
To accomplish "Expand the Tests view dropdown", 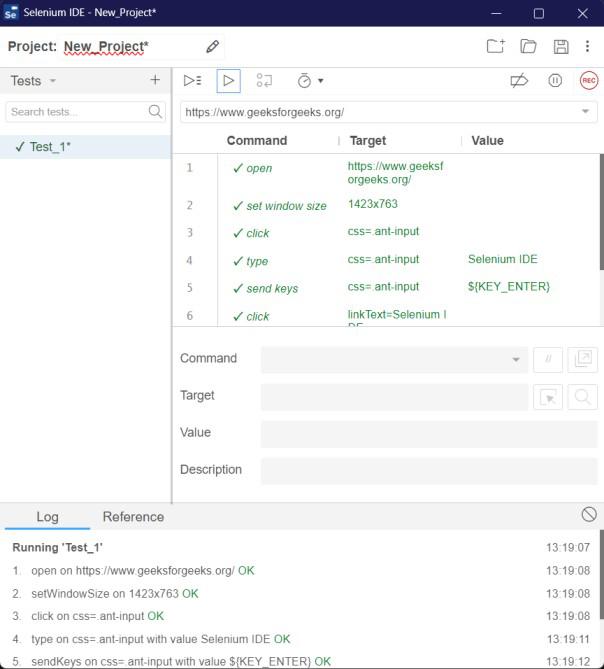I will (x=52, y=81).
